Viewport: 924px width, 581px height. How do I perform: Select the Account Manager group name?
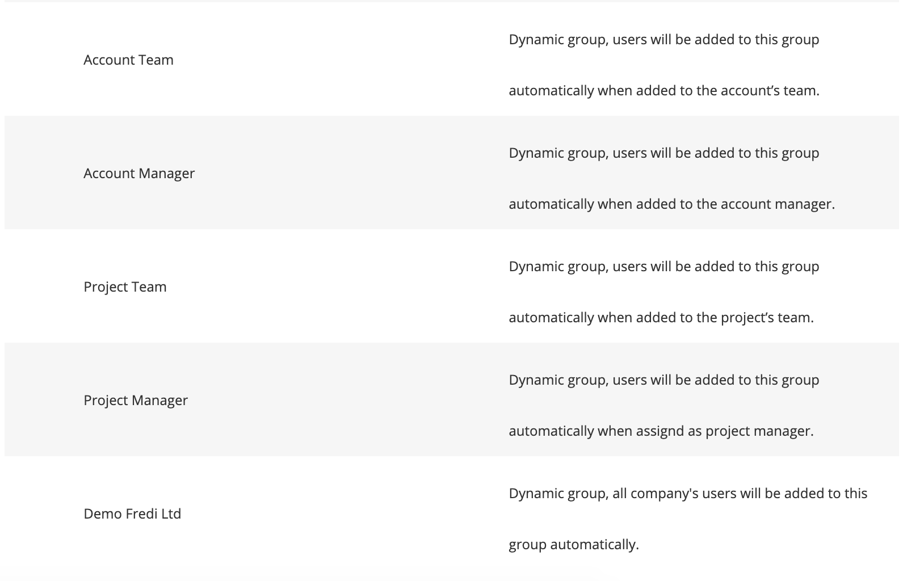pyautogui.click(x=139, y=173)
